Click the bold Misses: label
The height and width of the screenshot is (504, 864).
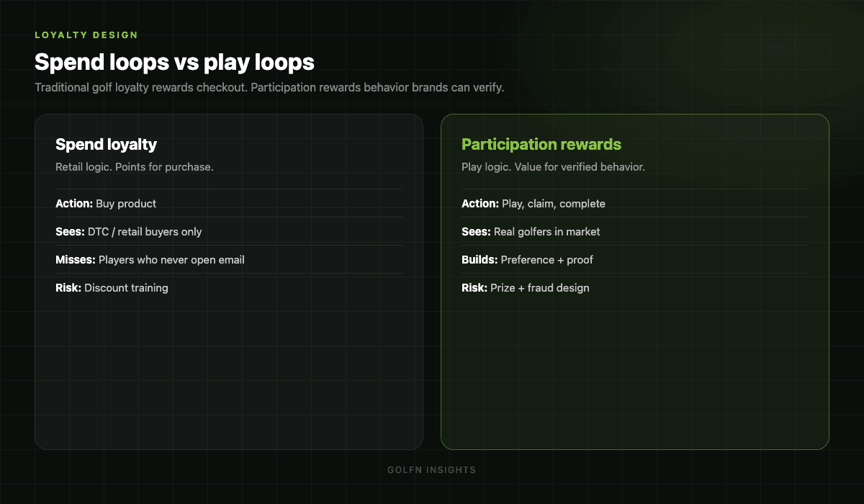pos(76,259)
